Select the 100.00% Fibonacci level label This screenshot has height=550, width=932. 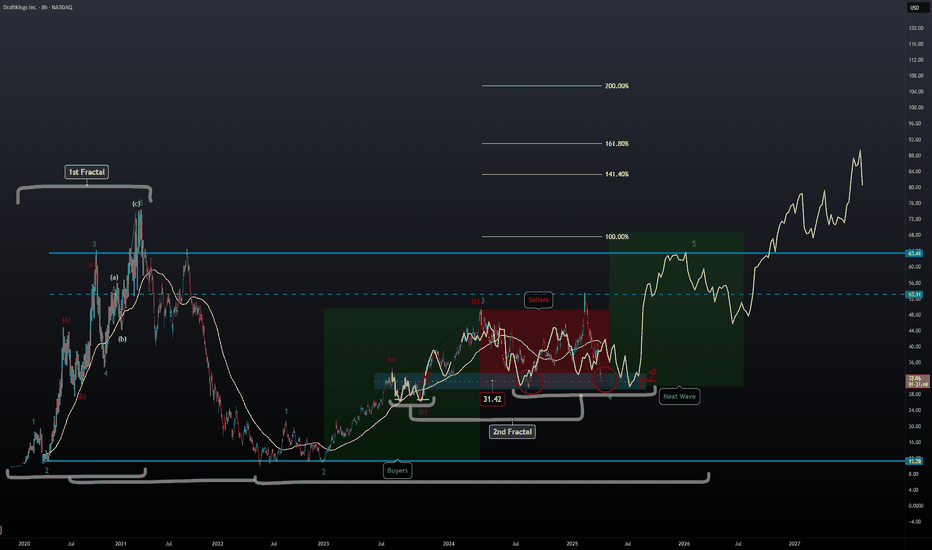(617, 237)
